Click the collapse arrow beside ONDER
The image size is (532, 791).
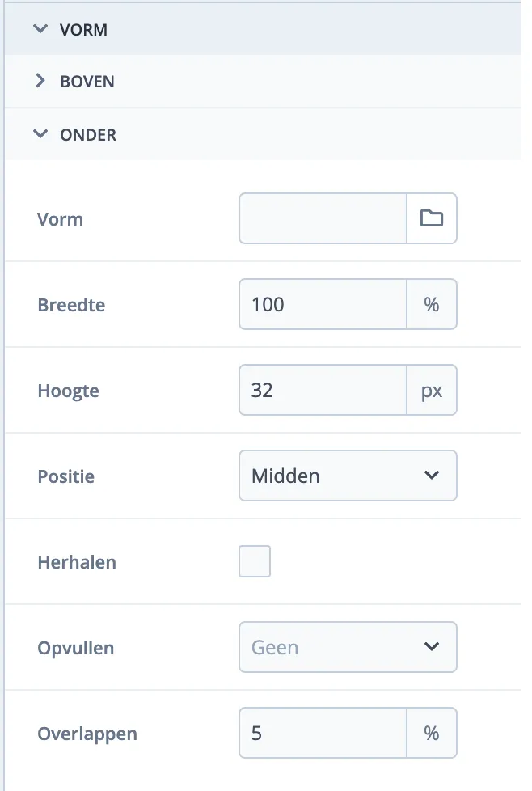(x=40, y=134)
